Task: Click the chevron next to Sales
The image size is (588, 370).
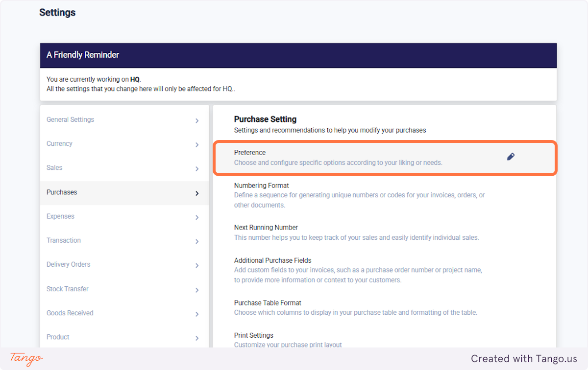Action: [197, 169]
